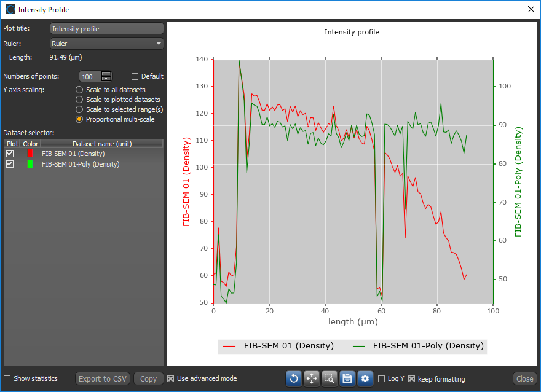The image size is (541, 392).
Task: Click the Copy button
Action: pyautogui.click(x=149, y=378)
